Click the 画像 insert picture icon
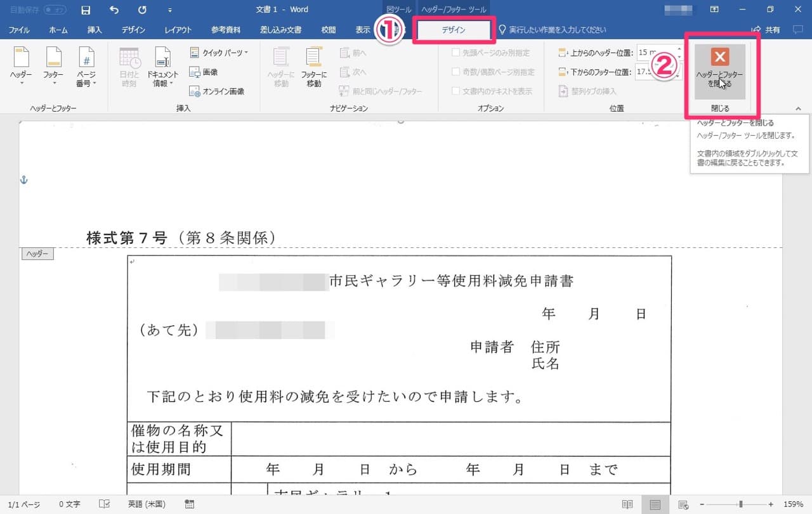Screen dimensions: 812x514 point(204,72)
